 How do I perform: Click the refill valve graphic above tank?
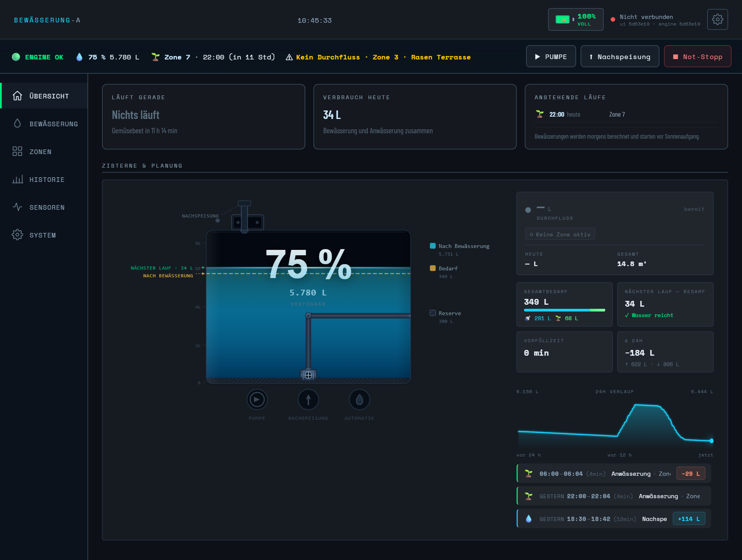coord(247,218)
